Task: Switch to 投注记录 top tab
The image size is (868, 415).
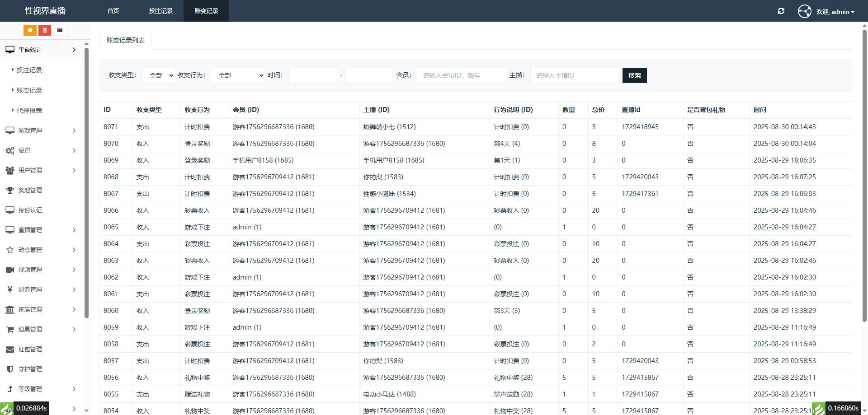Action: (161, 11)
